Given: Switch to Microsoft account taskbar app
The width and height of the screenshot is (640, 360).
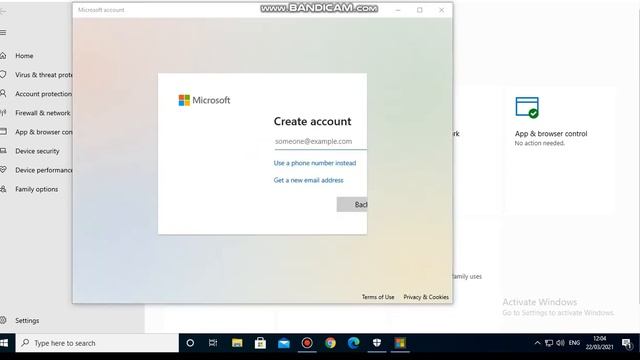Looking at the screenshot, I should tap(400, 343).
